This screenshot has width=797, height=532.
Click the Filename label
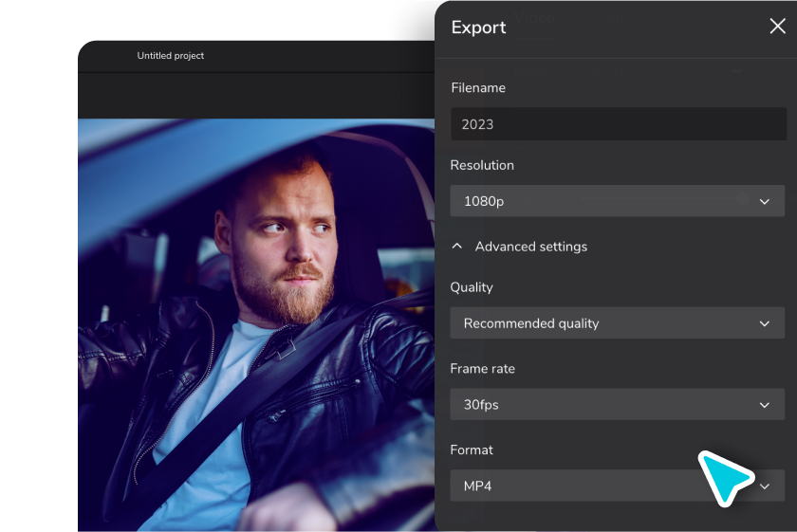pos(478,88)
